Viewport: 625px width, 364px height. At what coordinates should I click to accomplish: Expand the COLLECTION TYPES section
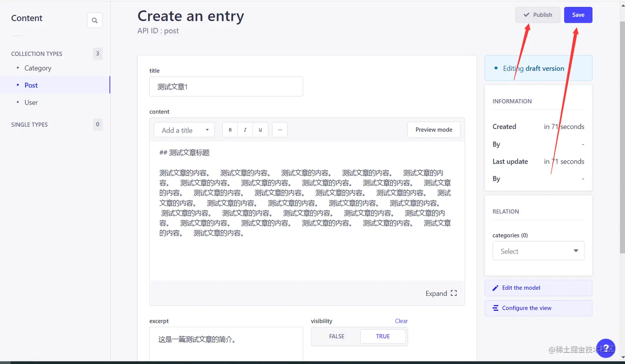(x=36, y=53)
